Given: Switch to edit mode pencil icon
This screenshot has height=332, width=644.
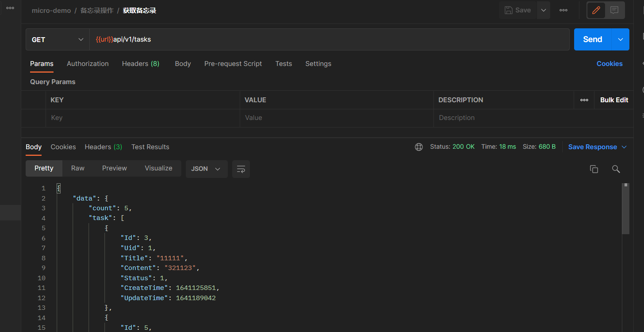Looking at the screenshot, I should [596, 10].
